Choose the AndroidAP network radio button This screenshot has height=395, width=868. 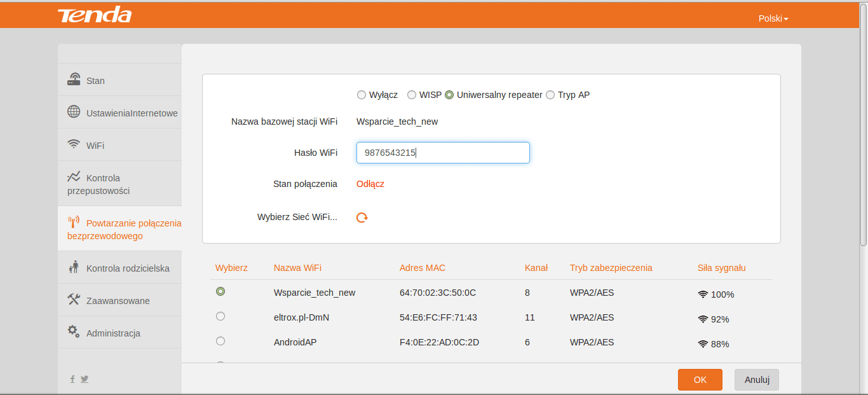(220, 341)
